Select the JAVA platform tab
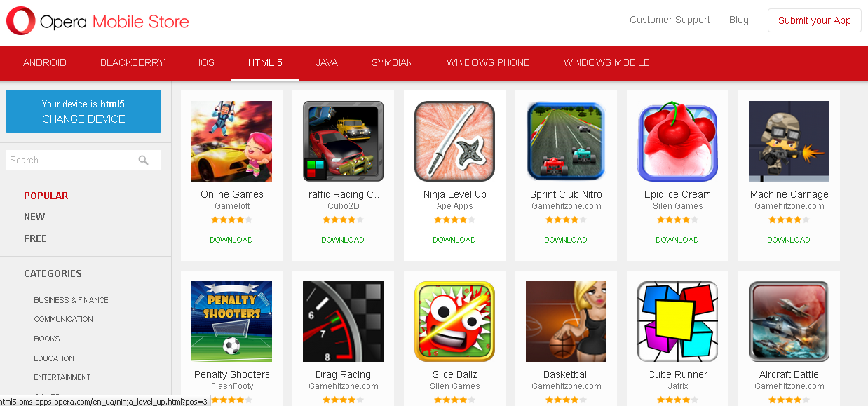Image resolution: width=868 pixels, height=406 pixels. (x=327, y=62)
